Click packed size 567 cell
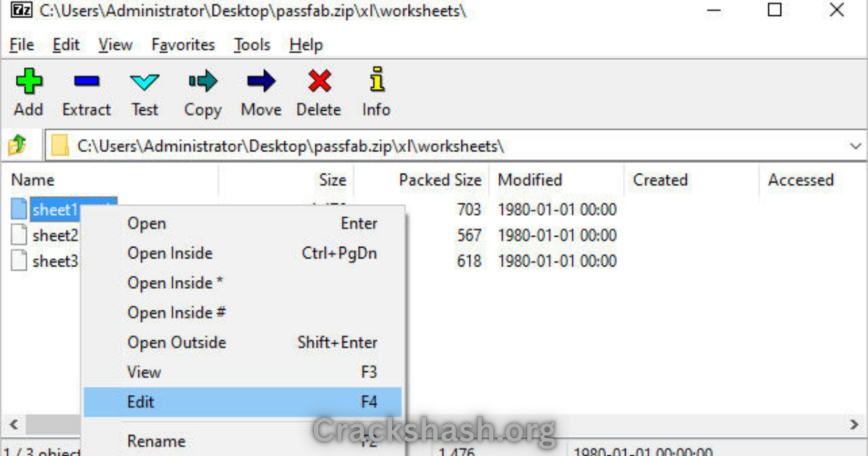The height and width of the screenshot is (456, 868). pos(469,235)
